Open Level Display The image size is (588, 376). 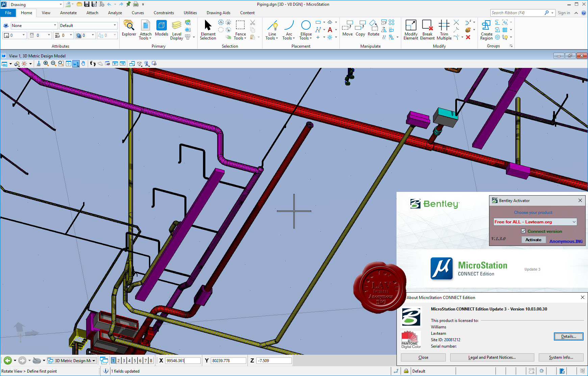click(177, 30)
